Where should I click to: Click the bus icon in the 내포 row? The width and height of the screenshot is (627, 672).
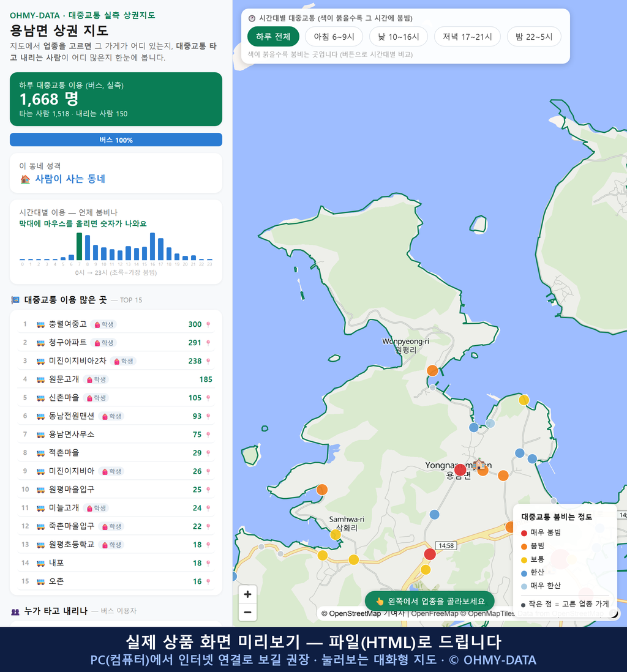coord(41,563)
